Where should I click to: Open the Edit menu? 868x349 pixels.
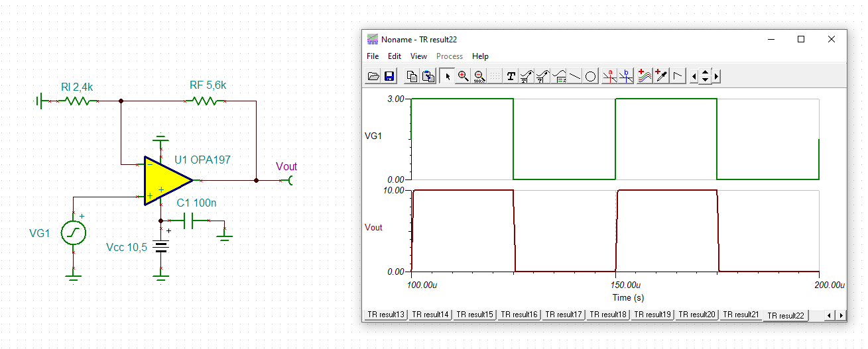pyautogui.click(x=395, y=56)
